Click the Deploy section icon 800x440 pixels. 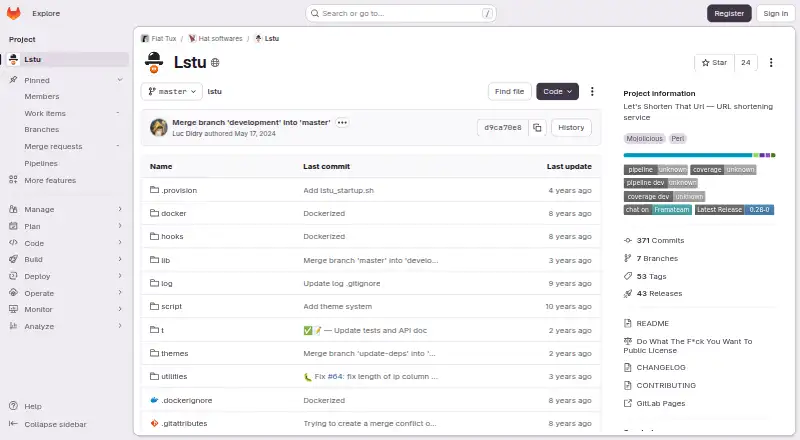(x=14, y=276)
